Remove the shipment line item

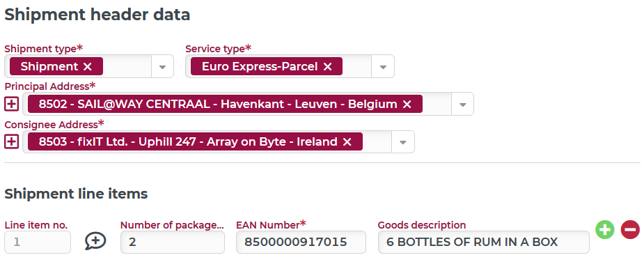pyautogui.click(x=630, y=229)
